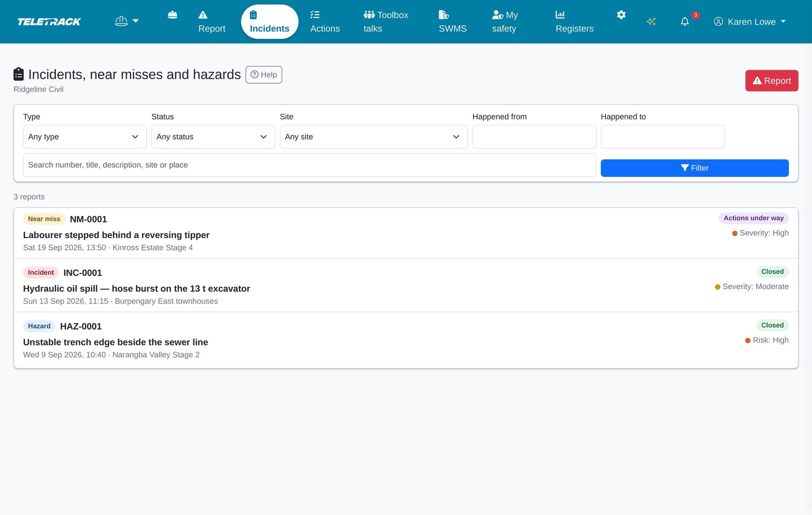Click the helmet icon in navbar

[x=173, y=15]
